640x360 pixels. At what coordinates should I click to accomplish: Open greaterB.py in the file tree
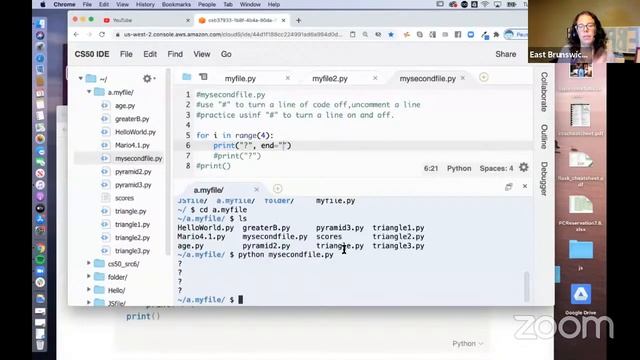click(x=132, y=119)
